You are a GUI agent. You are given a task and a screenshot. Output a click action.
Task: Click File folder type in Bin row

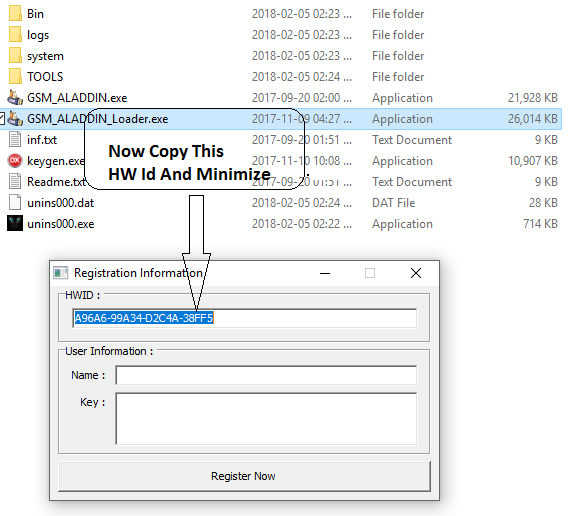(x=398, y=14)
